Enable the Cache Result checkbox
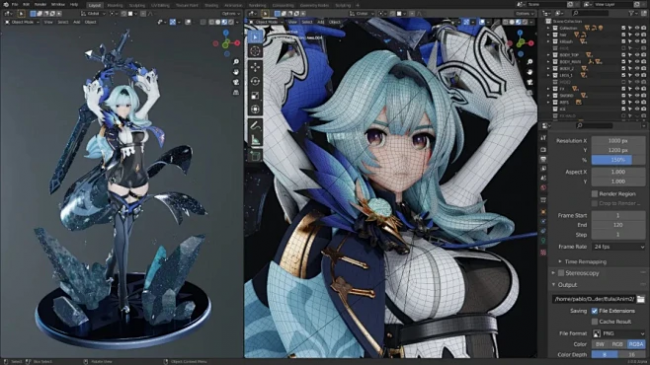The height and width of the screenshot is (365, 650). pos(594,321)
